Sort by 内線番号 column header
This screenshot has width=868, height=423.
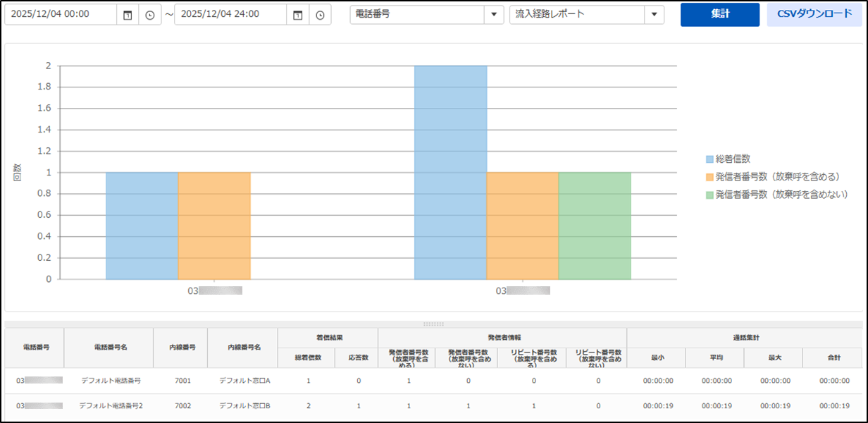tap(182, 348)
